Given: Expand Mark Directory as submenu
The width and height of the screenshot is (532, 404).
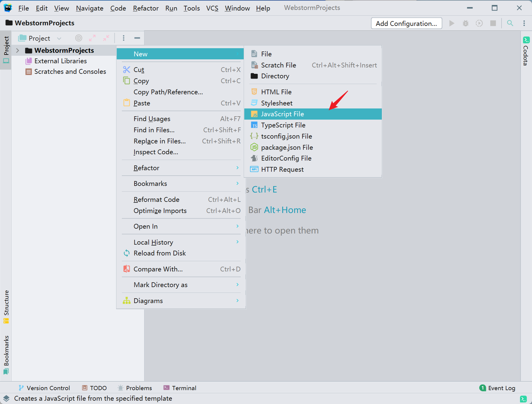Looking at the screenshot, I should 181,285.
